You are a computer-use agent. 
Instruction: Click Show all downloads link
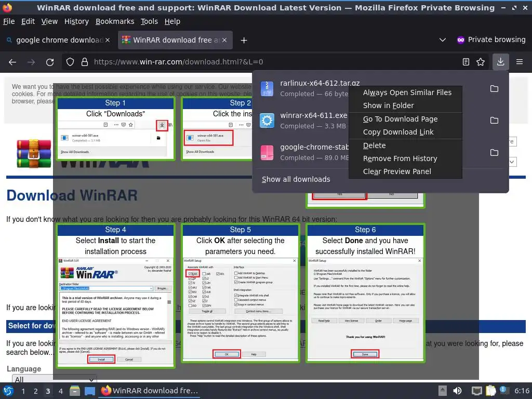[x=296, y=179]
